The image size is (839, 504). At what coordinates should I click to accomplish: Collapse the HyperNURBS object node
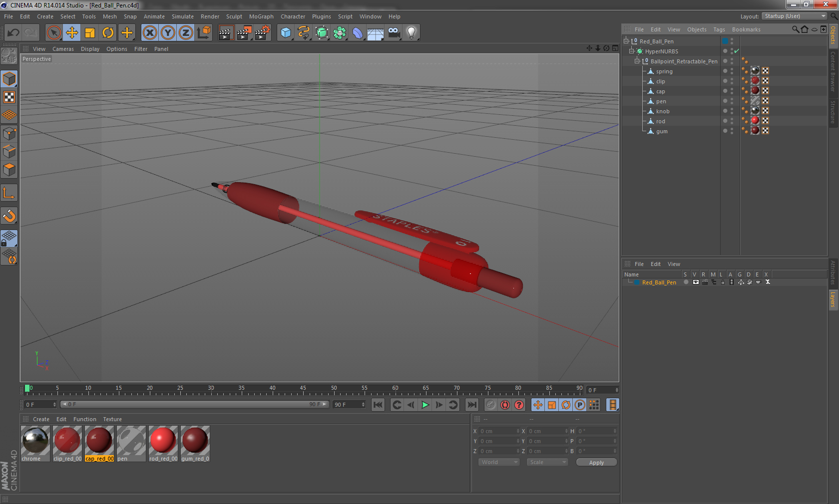631,51
